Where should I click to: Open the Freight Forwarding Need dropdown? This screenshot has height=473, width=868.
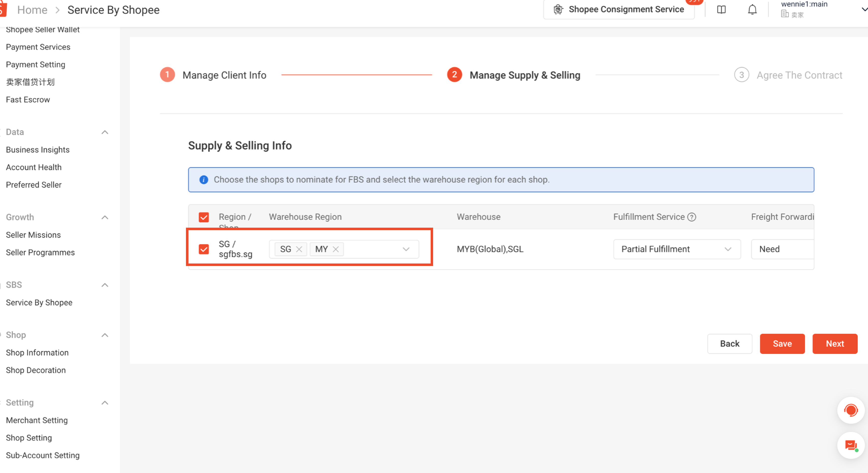[782, 249]
